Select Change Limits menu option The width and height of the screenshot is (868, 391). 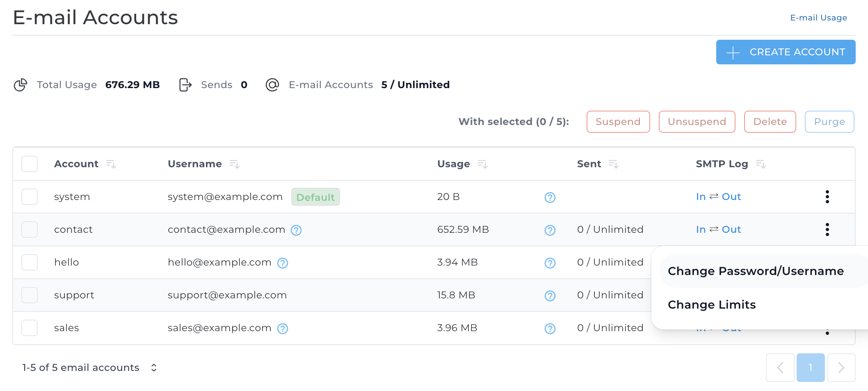point(712,305)
